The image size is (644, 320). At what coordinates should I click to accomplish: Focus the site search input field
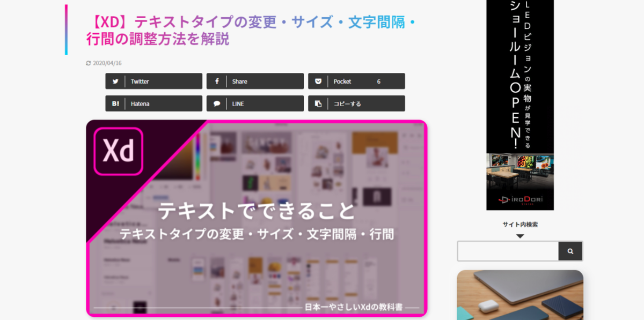[508, 251]
